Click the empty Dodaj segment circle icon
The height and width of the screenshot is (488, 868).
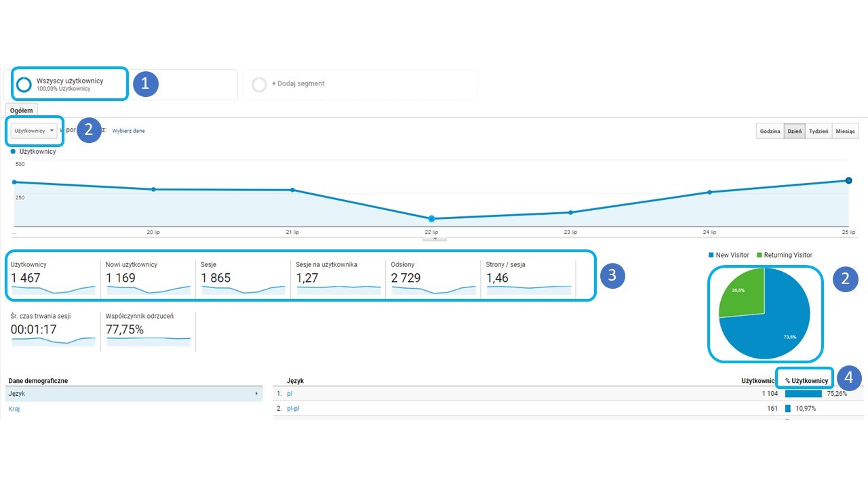(259, 85)
